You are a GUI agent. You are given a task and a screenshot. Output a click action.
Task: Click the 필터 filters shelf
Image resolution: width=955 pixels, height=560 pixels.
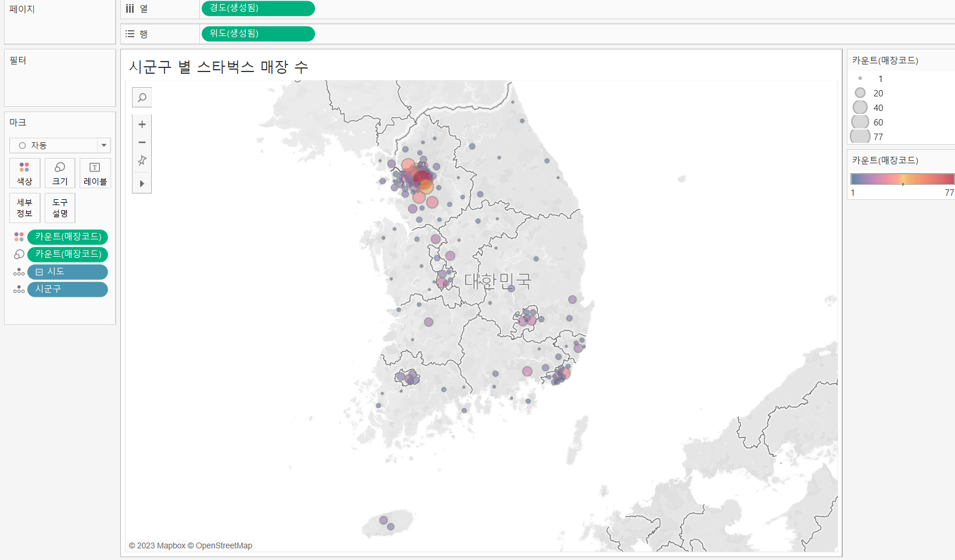[x=60, y=78]
